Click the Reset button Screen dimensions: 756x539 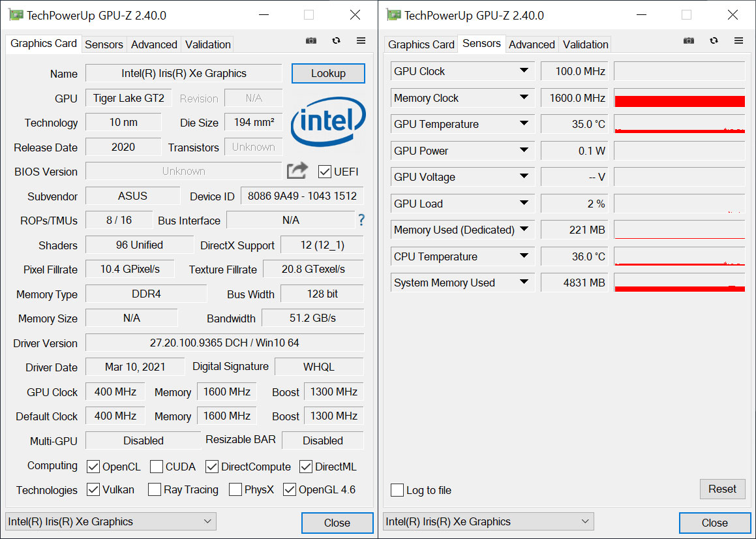click(722, 489)
